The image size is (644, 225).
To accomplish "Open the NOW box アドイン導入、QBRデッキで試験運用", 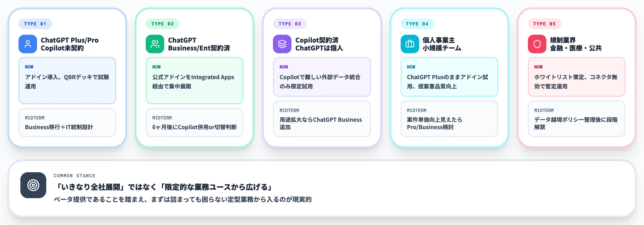I will click(x=67, y=81).
